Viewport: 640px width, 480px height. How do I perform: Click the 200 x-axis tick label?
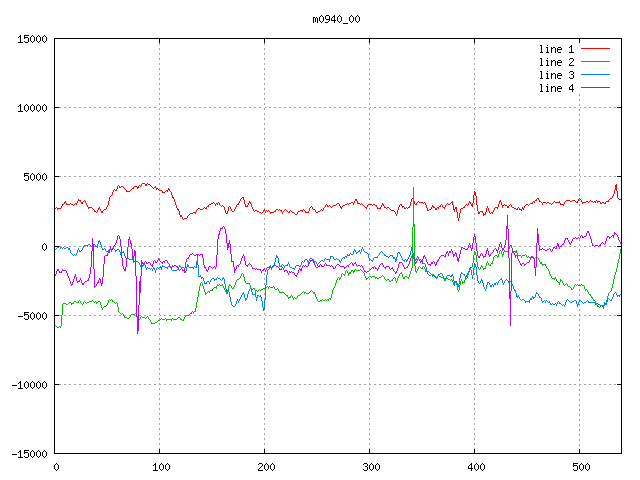(x=265, y=467)
